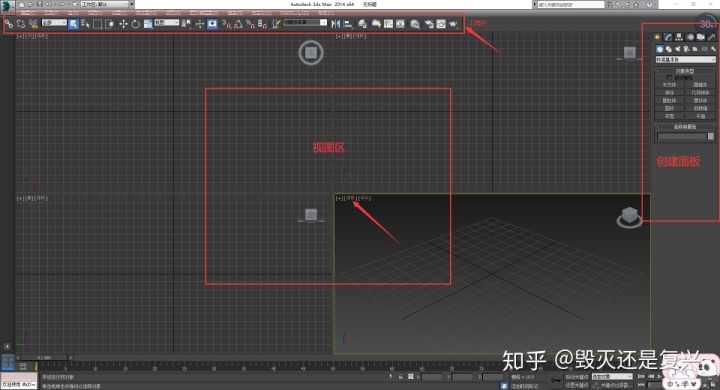
Task: Click the 茶壶 teapot button
Action: tap(669, 116)
